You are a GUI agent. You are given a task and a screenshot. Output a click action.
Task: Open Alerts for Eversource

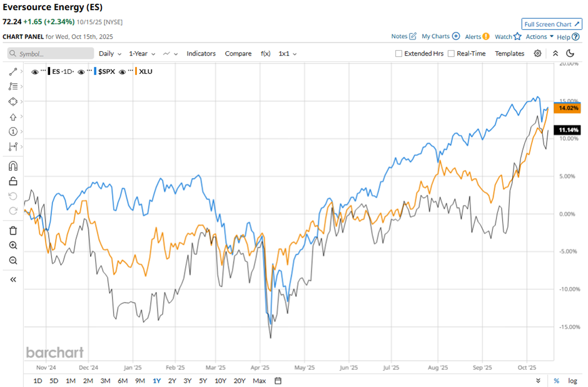[x=477, y=36]
